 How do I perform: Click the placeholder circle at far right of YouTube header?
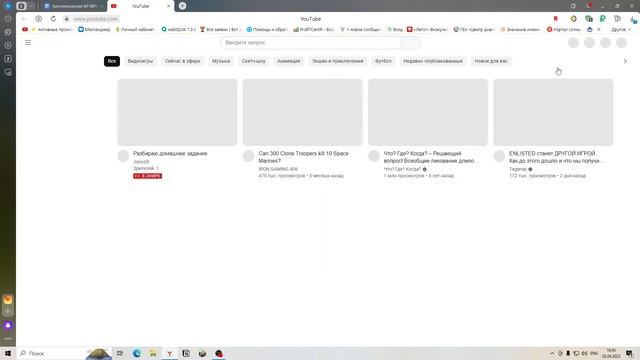[621, 42]
